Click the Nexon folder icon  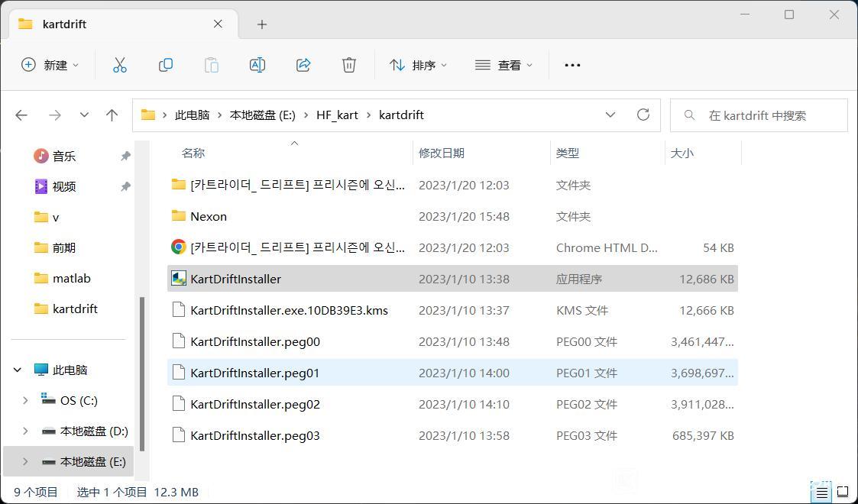[x=178, y=216]
